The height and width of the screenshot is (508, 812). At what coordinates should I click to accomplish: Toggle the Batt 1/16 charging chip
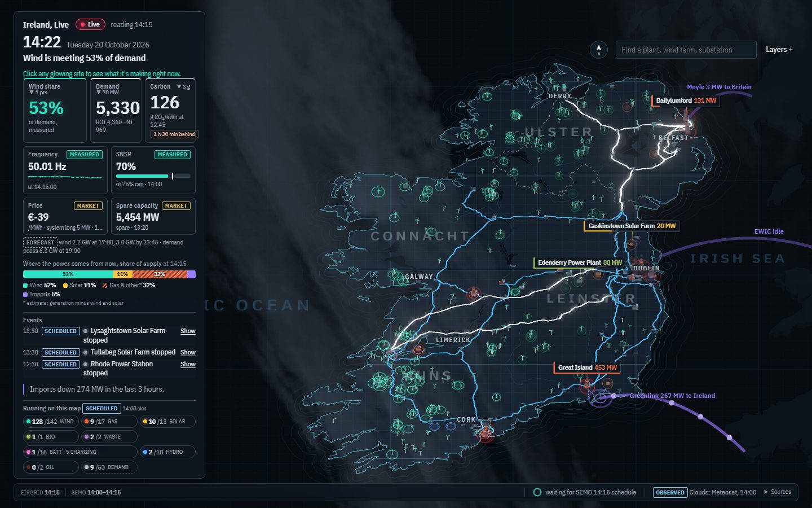click(x=80, y=452)
